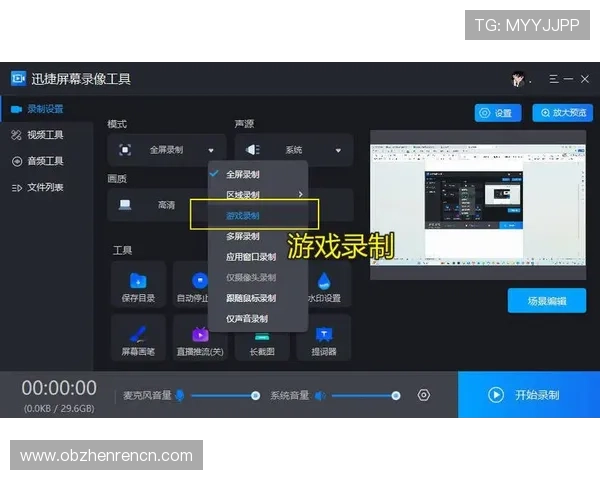Click the screen preview thumbnail
The image size is (600, 480).
point(478,205)
